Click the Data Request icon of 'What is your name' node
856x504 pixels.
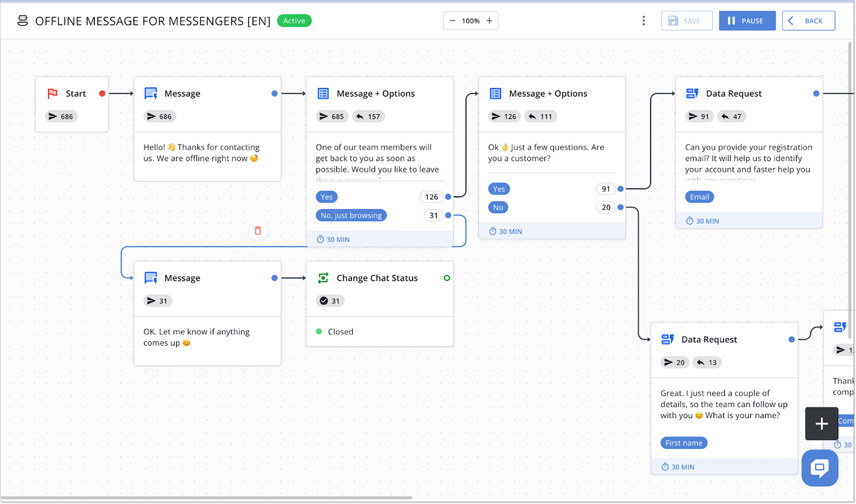point(667,339)
